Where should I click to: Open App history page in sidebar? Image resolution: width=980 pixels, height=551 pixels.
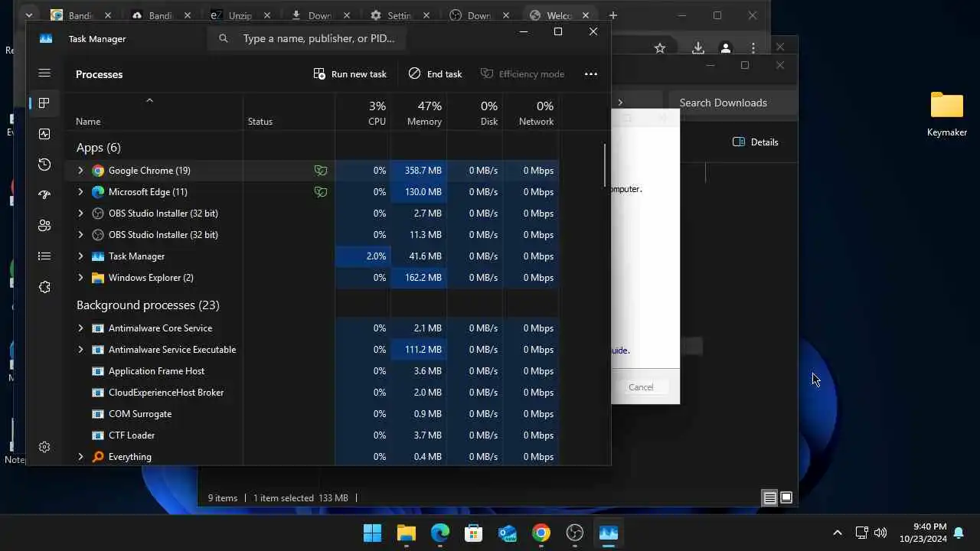click(44, 165)
